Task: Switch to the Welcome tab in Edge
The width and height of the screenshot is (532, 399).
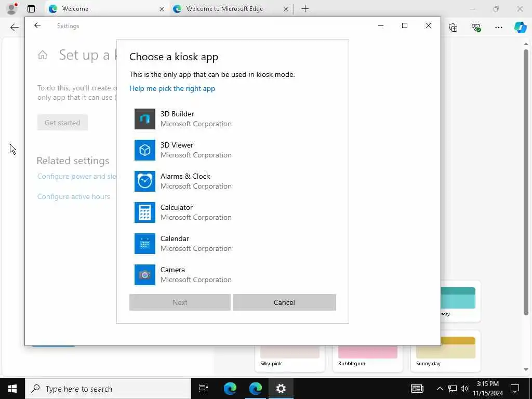Action: tap(106, 9)
